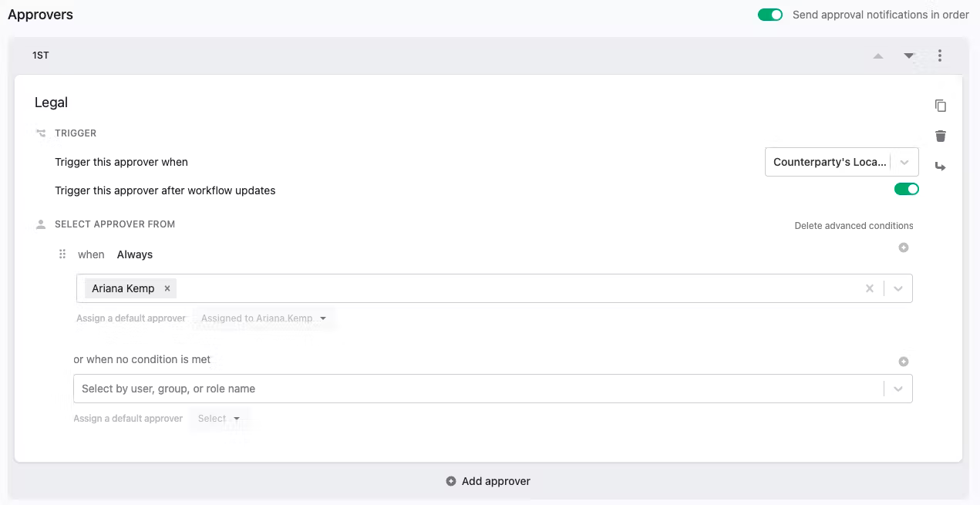Toggle Send approval notifications in order
The height and width of the screenshot is (505, 980).
(x=770, y=15)
